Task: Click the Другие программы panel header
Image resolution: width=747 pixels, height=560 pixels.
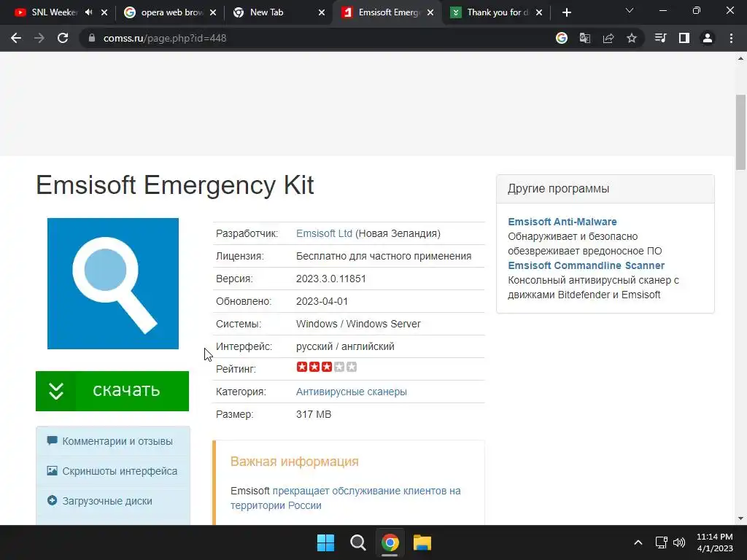Action: 605,189
